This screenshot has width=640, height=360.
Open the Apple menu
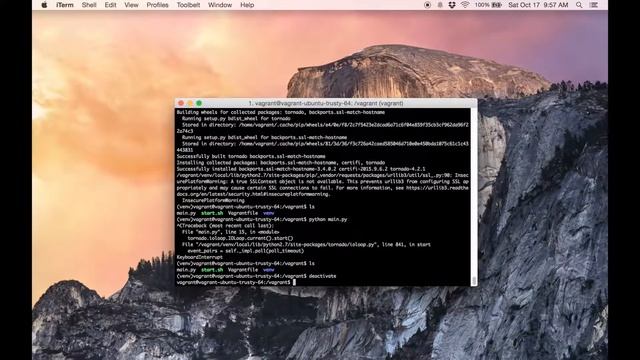tap(44, 5)
